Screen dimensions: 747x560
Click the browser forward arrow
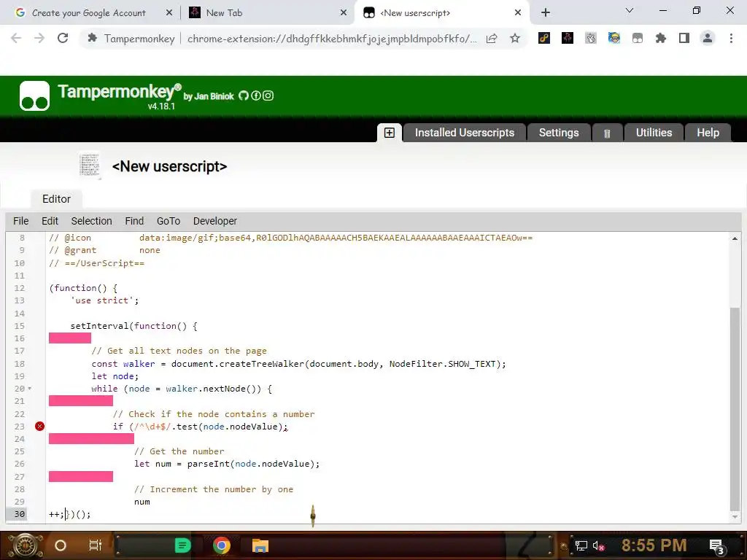coord(39,38)
